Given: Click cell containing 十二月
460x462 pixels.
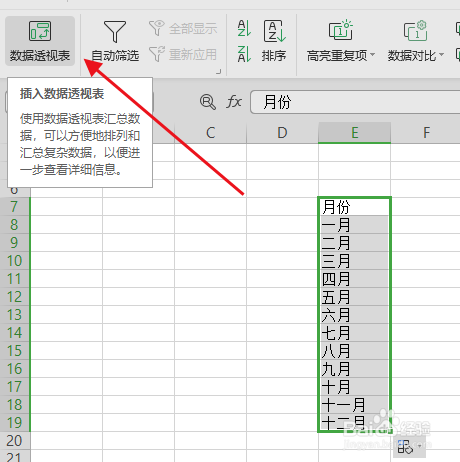Looking at the screenshot, I should tap(354, 423).
